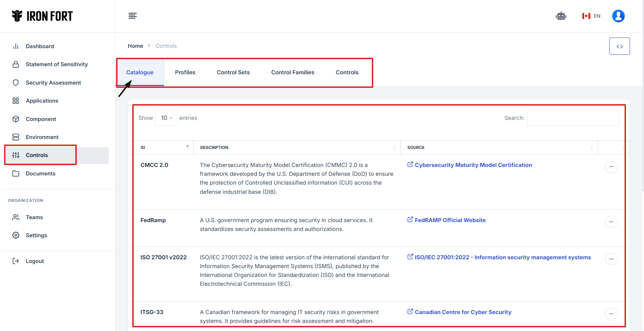The height and width of the screenshot is (331, 644).
Task: Click the robot assistant icon in header
Action: coord(561,16)
